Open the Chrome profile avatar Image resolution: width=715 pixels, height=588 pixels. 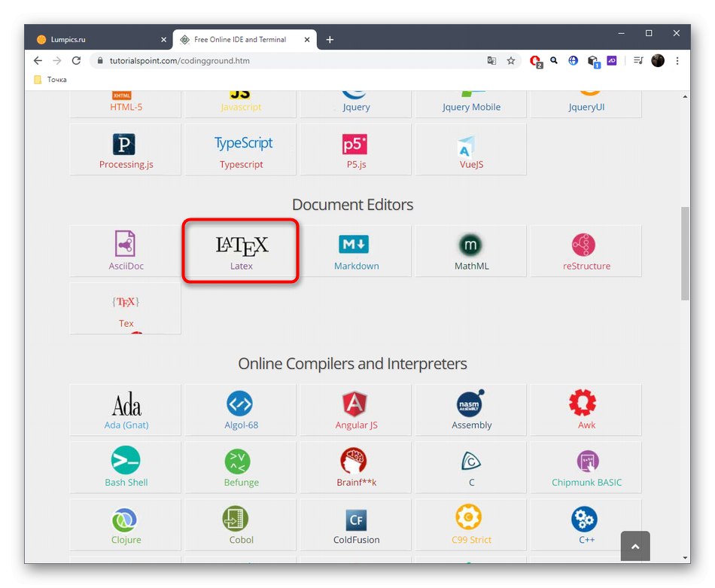[x=658, y=60]
